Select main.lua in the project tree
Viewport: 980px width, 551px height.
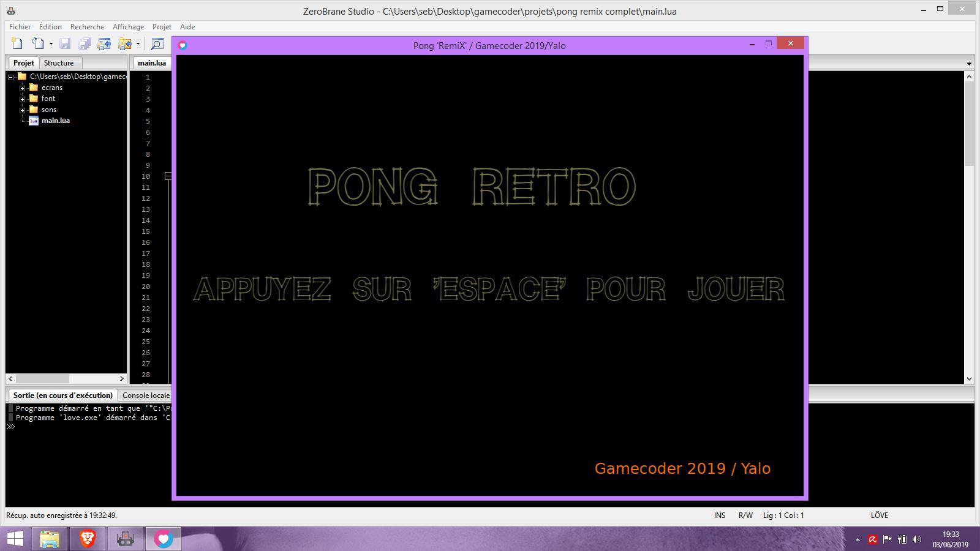click(x=55, y=121)
